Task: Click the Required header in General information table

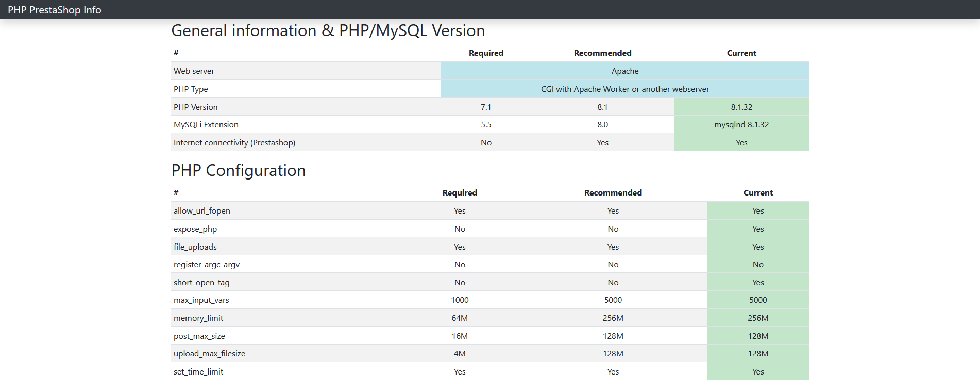Action: 486,53
